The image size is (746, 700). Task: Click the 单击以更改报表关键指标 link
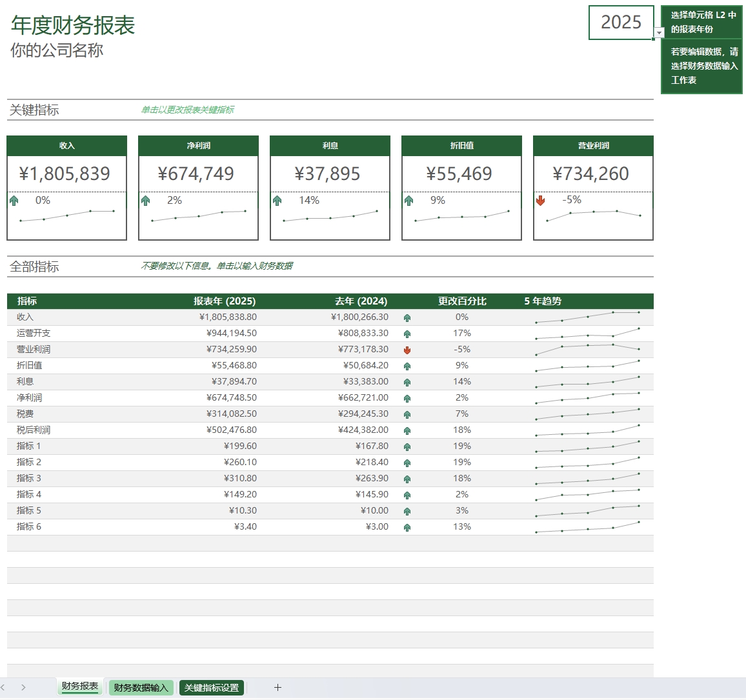tap(188, 110)
